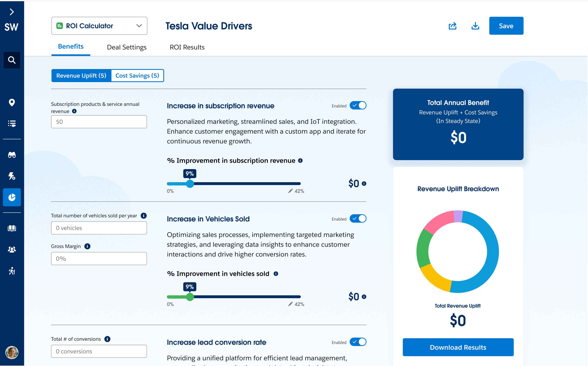Disable the Increase in subscription revenue toggle

(358, 106)
